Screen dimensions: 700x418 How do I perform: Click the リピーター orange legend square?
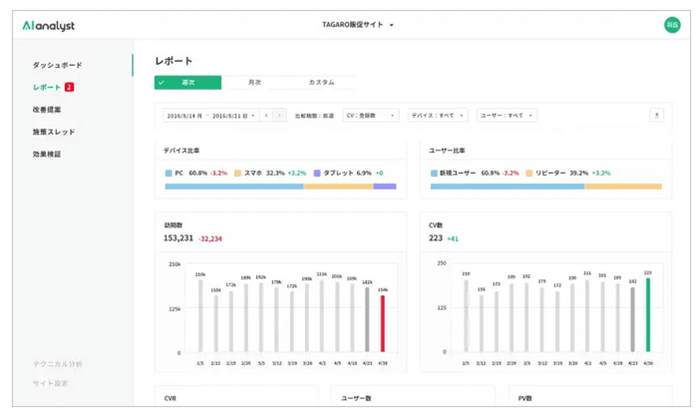coord(529,173)
